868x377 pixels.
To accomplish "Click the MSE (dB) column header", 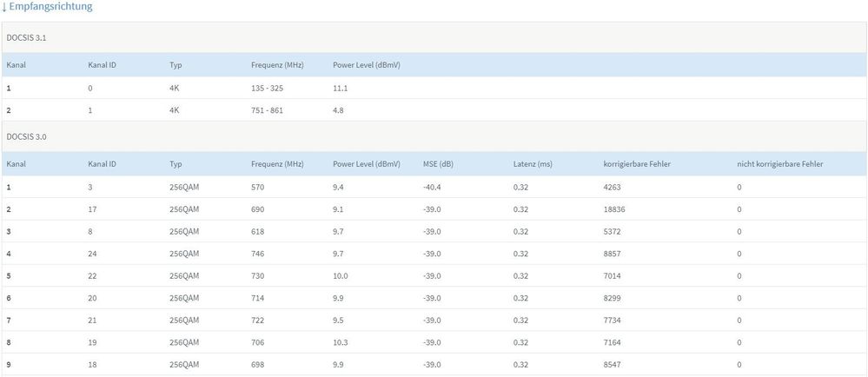I will (438, 164).
